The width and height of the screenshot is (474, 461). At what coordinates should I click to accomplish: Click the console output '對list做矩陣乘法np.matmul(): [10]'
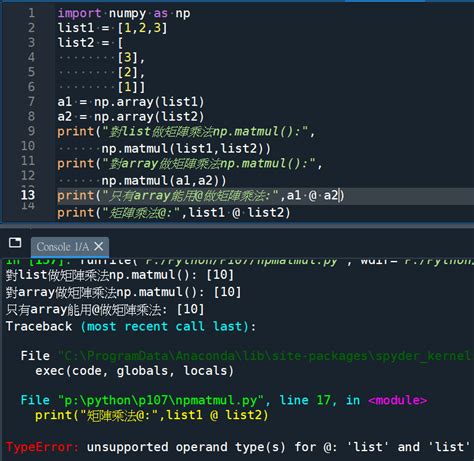point(120,275)
